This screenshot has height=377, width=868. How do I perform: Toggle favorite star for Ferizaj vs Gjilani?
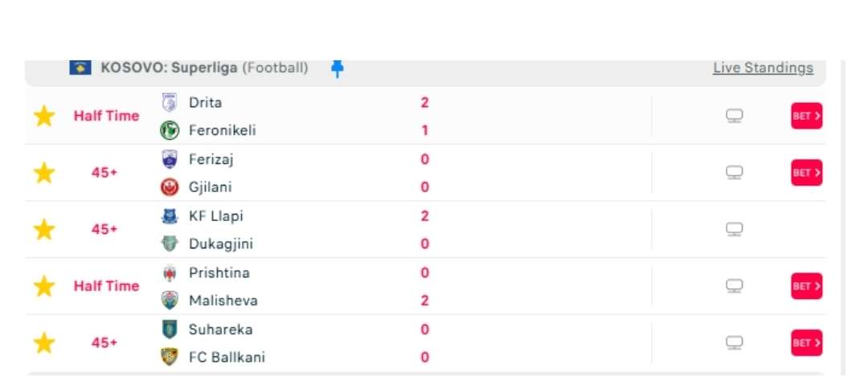43,173
